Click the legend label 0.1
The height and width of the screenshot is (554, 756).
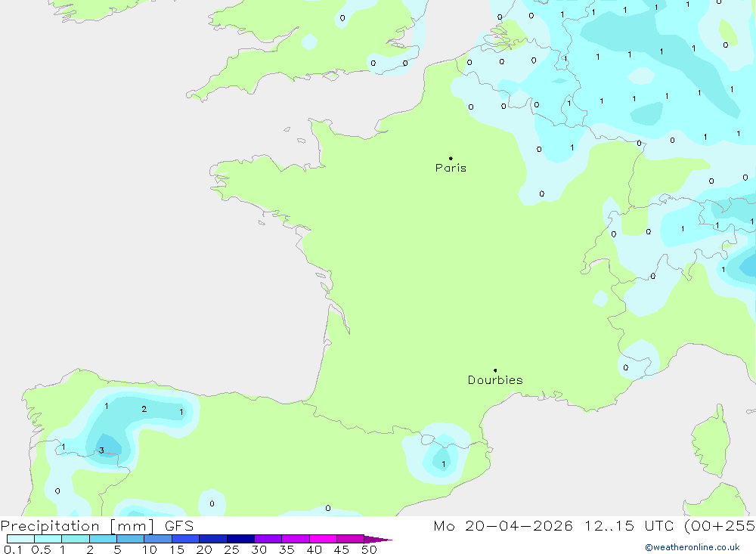click(13, 549)
